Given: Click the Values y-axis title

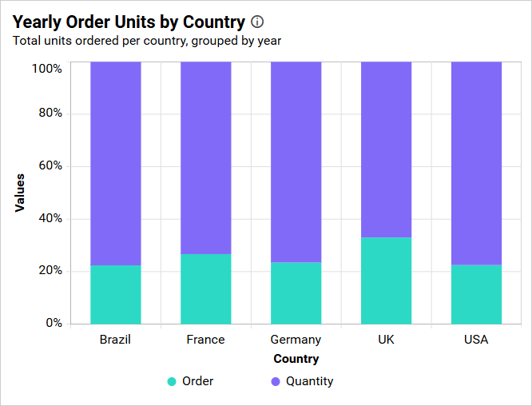Looking at the screenshot, I should coord(20,193).
